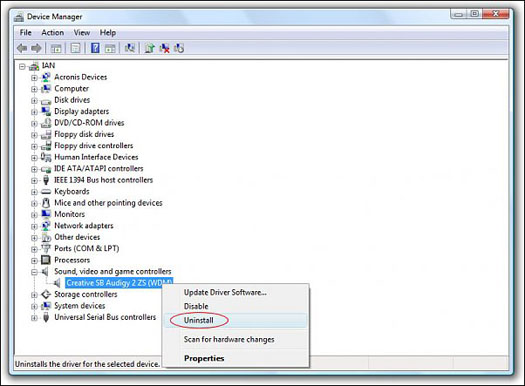
Task: Select the Creative SB Audigy 2 ZS device
Action: click(119, 283)
